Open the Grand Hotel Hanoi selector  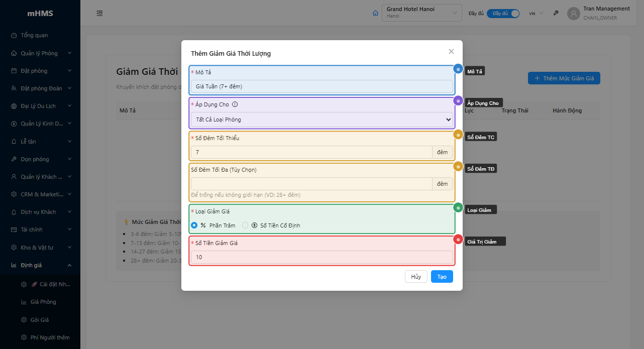[x=421, y=13]
